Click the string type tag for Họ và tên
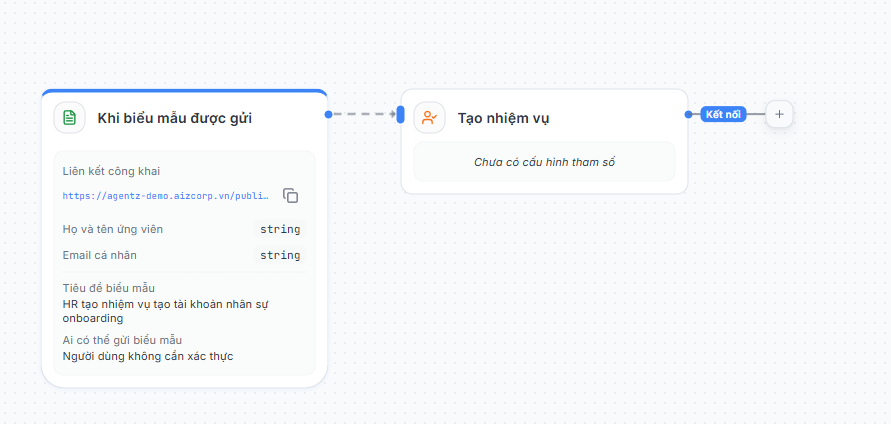The image size is (891, 424). [x=280, y=229]
